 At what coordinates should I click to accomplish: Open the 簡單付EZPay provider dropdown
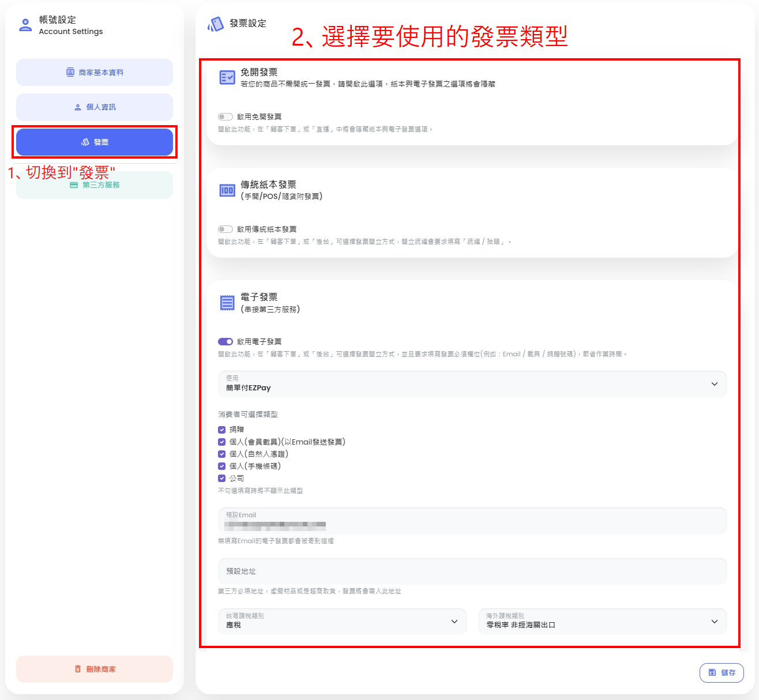[472, 384]
